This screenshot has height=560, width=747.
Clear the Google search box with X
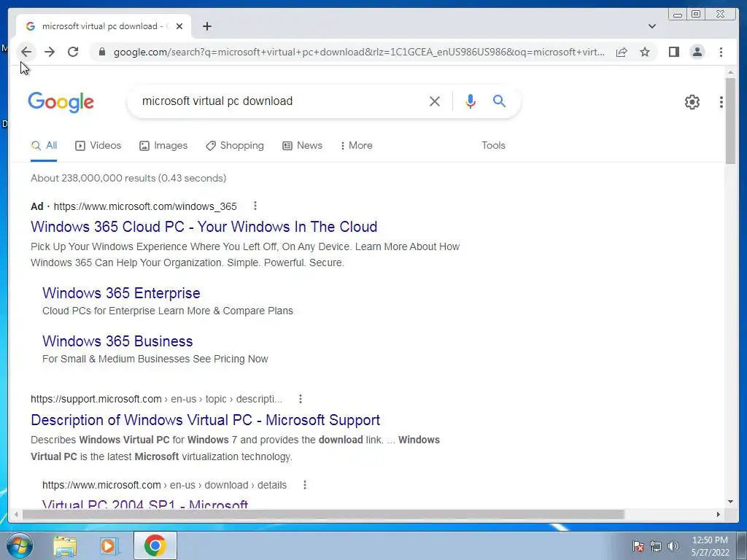click(x=435, y=101)
